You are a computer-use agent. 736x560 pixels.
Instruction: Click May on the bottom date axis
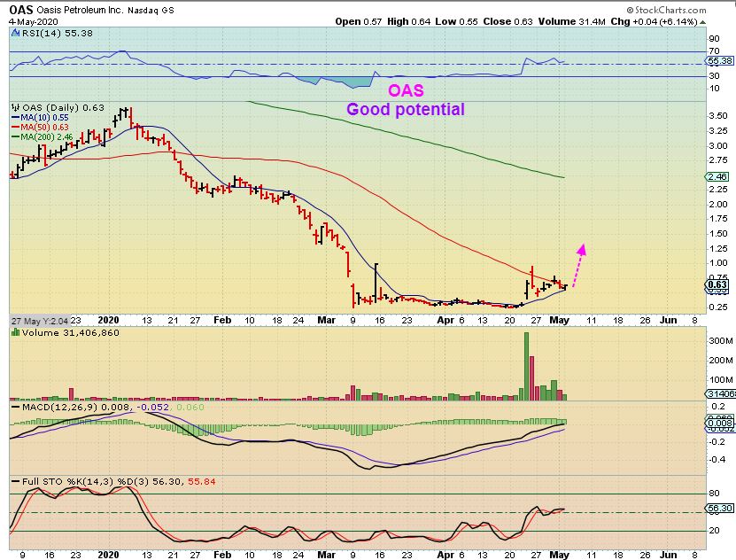click(559, 555)
